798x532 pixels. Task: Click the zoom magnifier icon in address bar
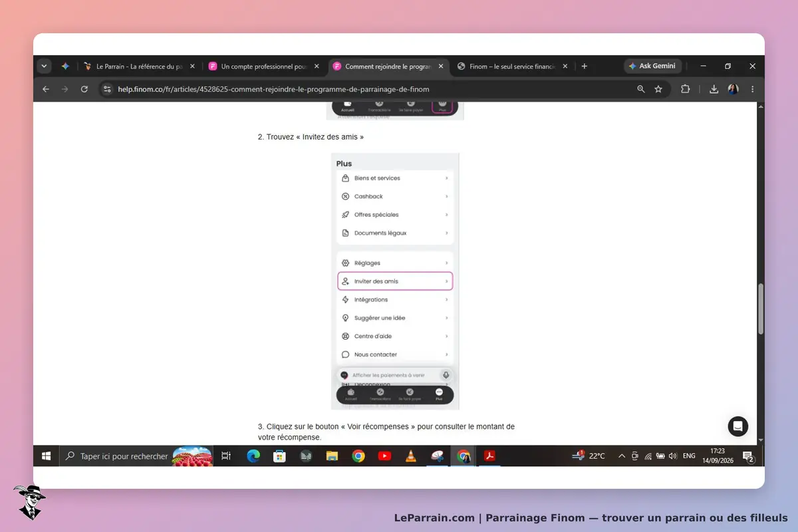(x=641, y=89)
